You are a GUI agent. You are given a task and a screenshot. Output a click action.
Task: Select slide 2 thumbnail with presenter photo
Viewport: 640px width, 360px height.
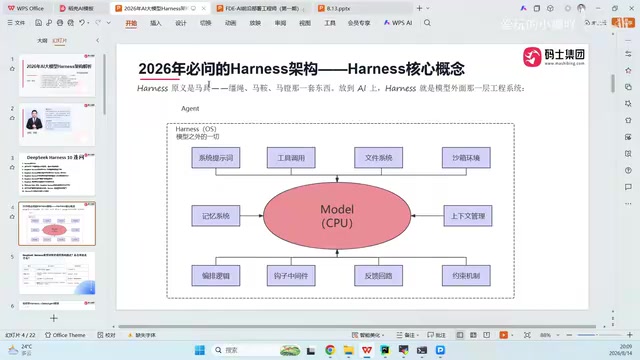pos(57,124)
